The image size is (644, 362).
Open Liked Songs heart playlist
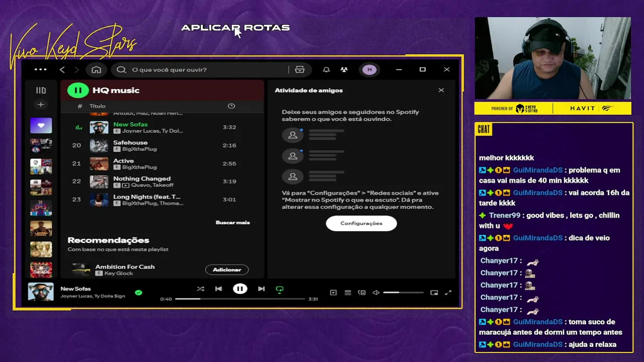pyautogui.click(x=41, y=125)
